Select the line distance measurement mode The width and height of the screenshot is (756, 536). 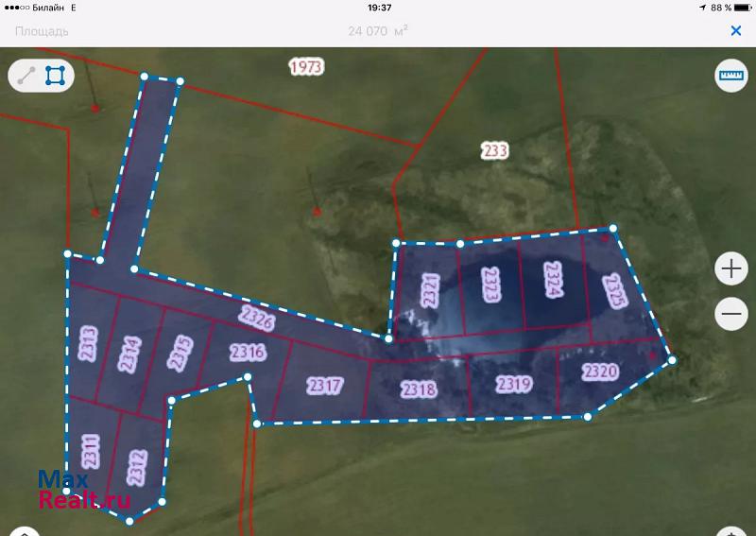pos(26,76)
